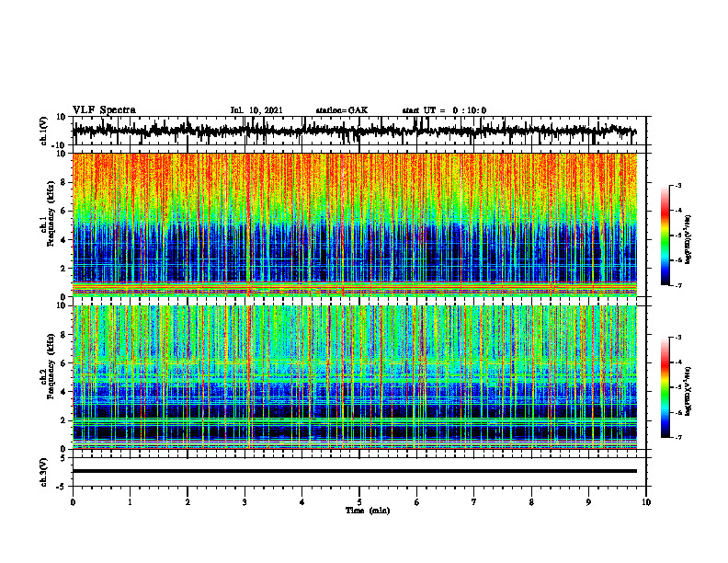Click the ch.3 flat black voltage line
Image resolution: width=728 pixels, height=563 pixels.
(355, 471)
